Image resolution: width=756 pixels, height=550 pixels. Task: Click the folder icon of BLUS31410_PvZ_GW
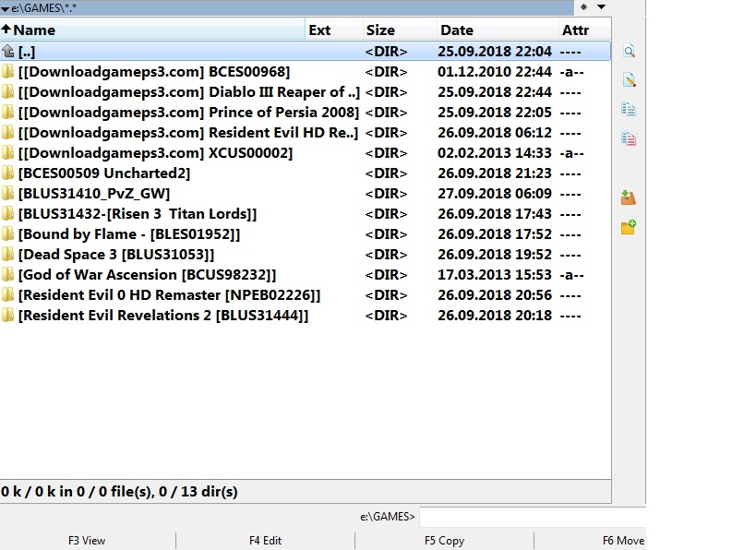[7, 193]
